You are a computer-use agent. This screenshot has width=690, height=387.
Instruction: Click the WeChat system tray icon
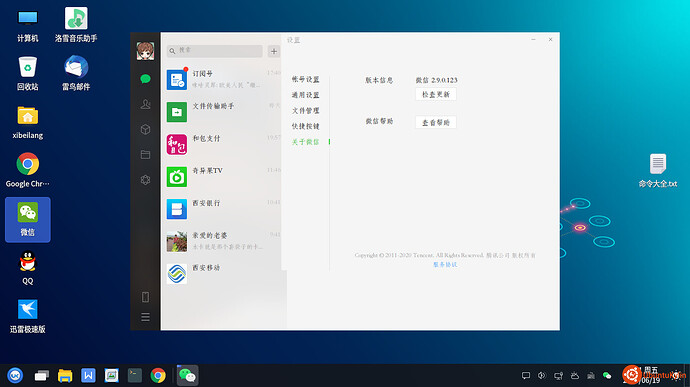pos(607,376)
